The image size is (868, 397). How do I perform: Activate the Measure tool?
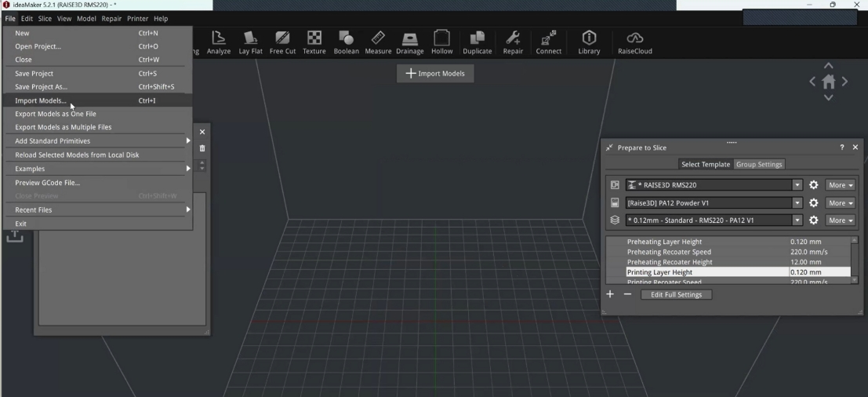pos(378,42)
